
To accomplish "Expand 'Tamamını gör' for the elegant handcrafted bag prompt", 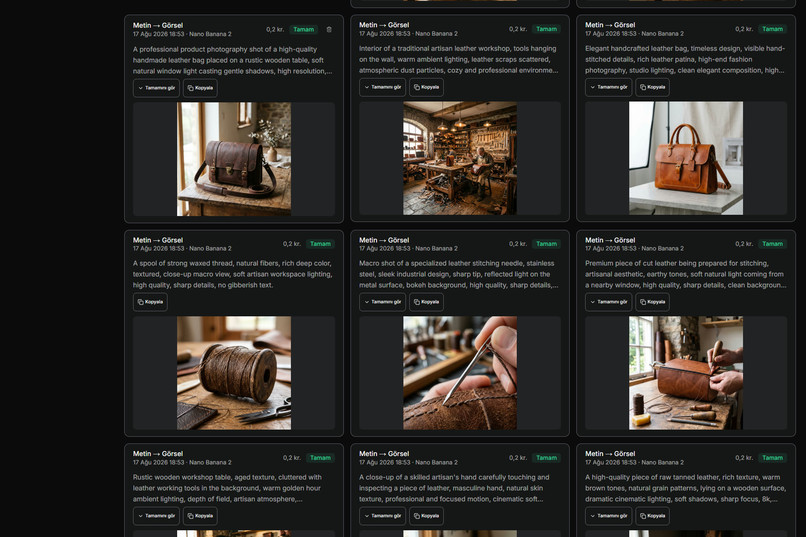I will (609, 87).
